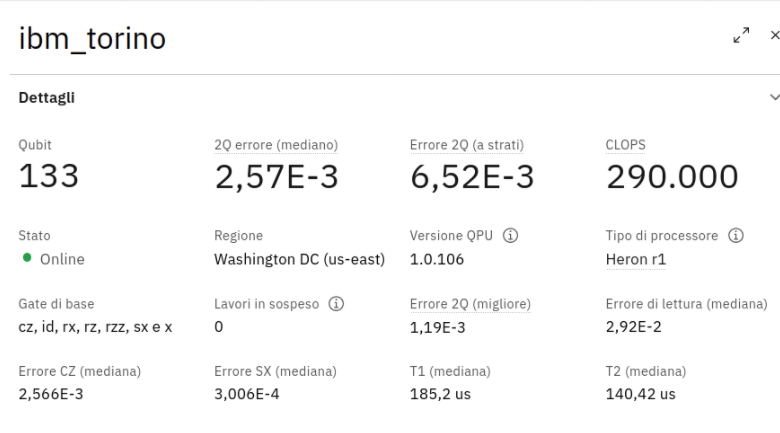Collapse the Dettagli section chevron

click(774, 98)
